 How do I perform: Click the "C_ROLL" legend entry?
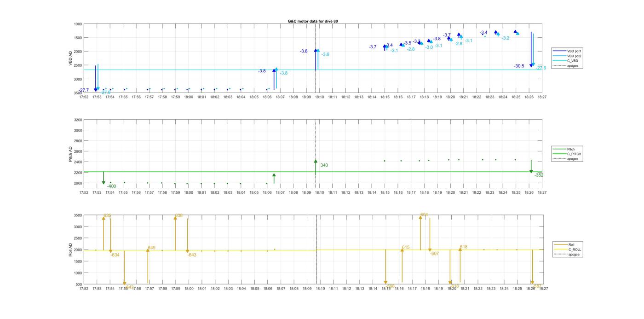568,249
